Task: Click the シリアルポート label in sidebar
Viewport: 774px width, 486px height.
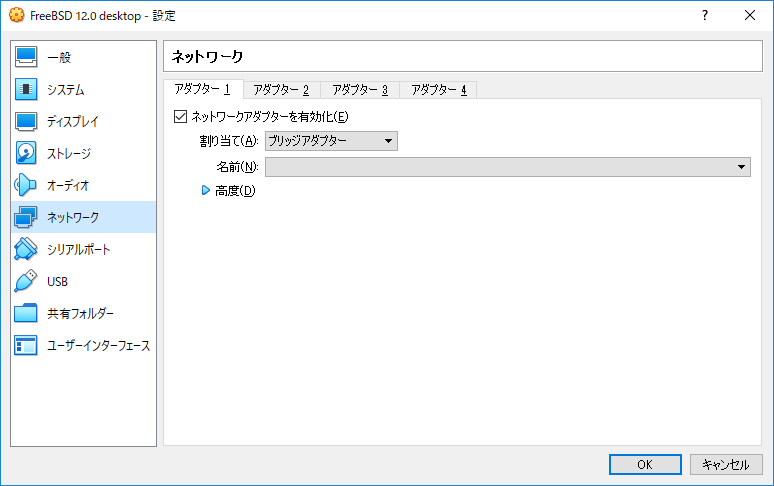Action: point(78,250)
